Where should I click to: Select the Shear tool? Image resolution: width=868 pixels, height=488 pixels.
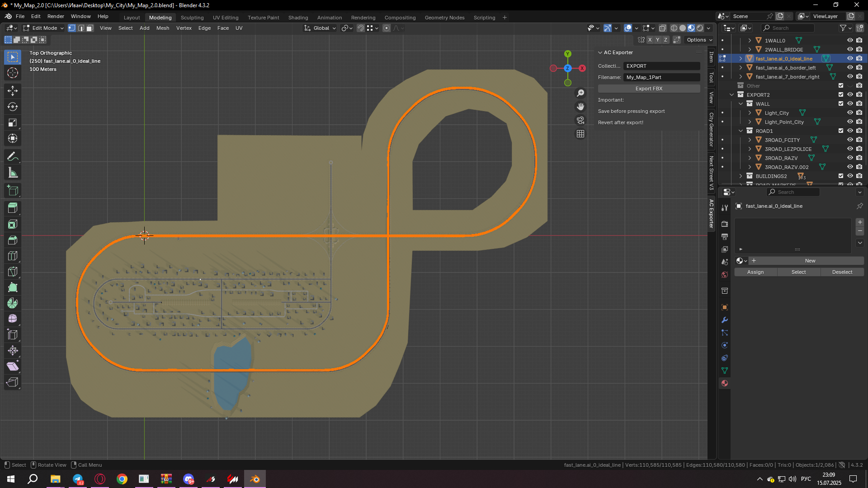(13, 366)
